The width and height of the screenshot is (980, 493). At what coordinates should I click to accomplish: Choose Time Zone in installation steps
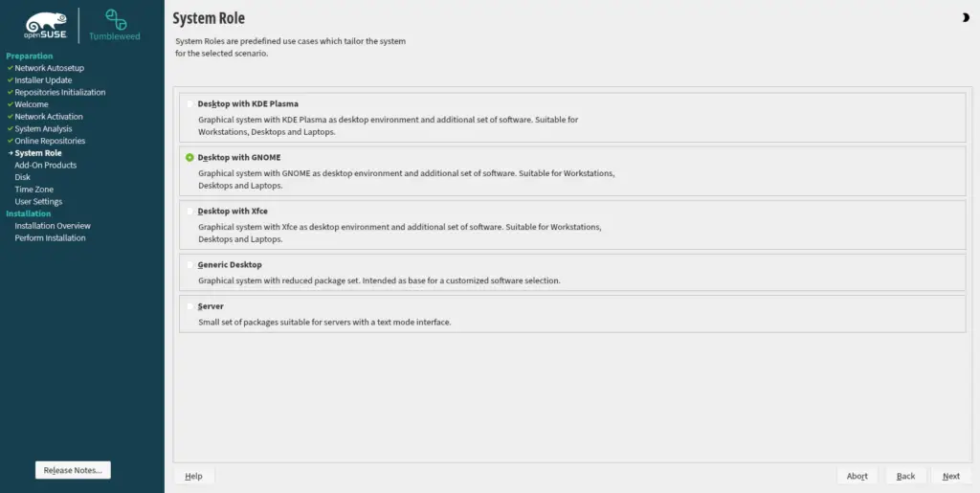click(x=33, y=190)
